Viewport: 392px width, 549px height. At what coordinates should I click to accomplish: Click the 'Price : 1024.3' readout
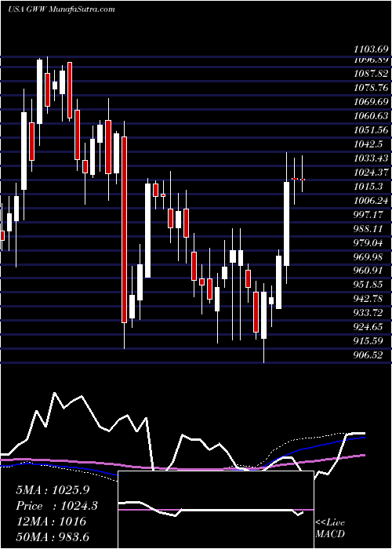[x=56, y=506]
